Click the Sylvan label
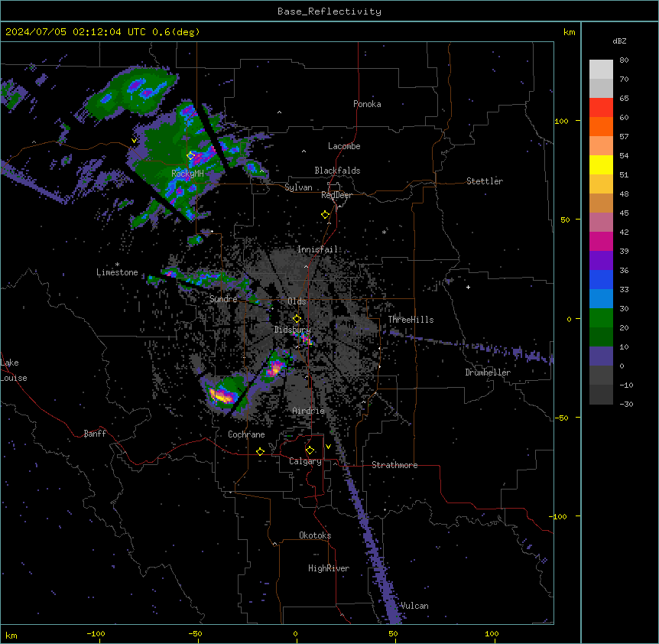This screenshot has height=644, width=659. pos(298,187)
